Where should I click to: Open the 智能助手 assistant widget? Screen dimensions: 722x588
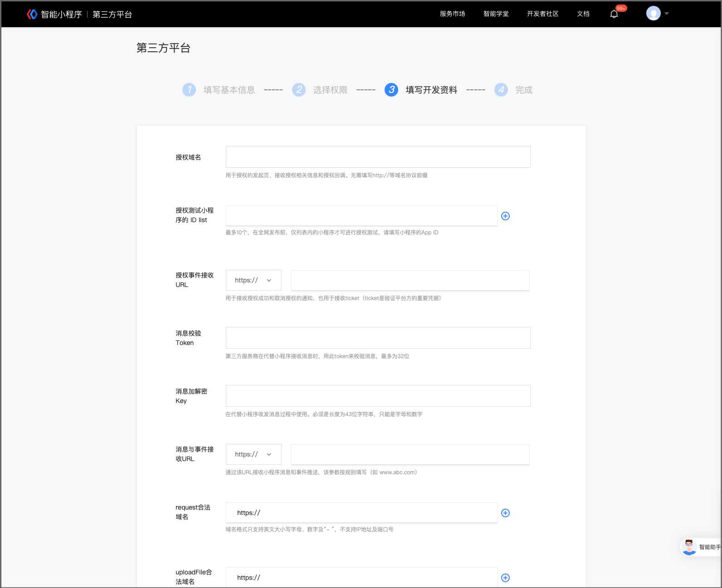tap(701, 547)
